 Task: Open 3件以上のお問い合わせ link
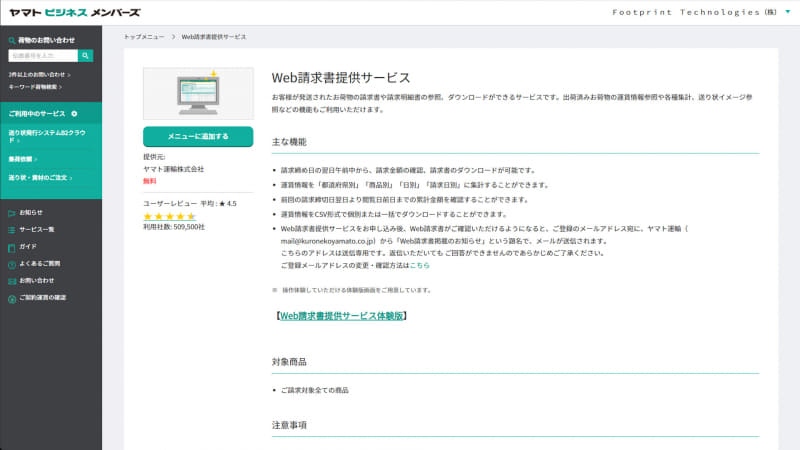tap(39, 74)
